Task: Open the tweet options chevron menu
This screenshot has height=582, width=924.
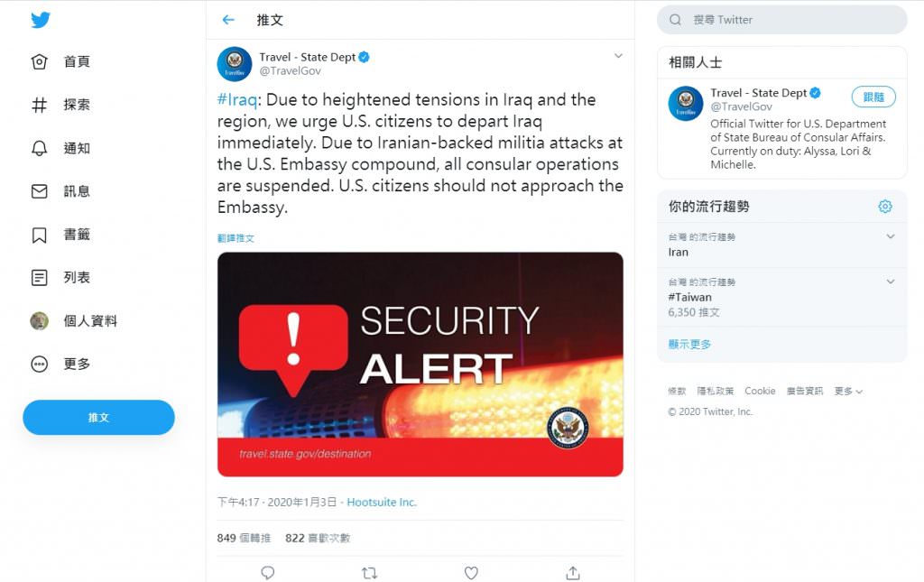Action: click(x=618, y=56)
